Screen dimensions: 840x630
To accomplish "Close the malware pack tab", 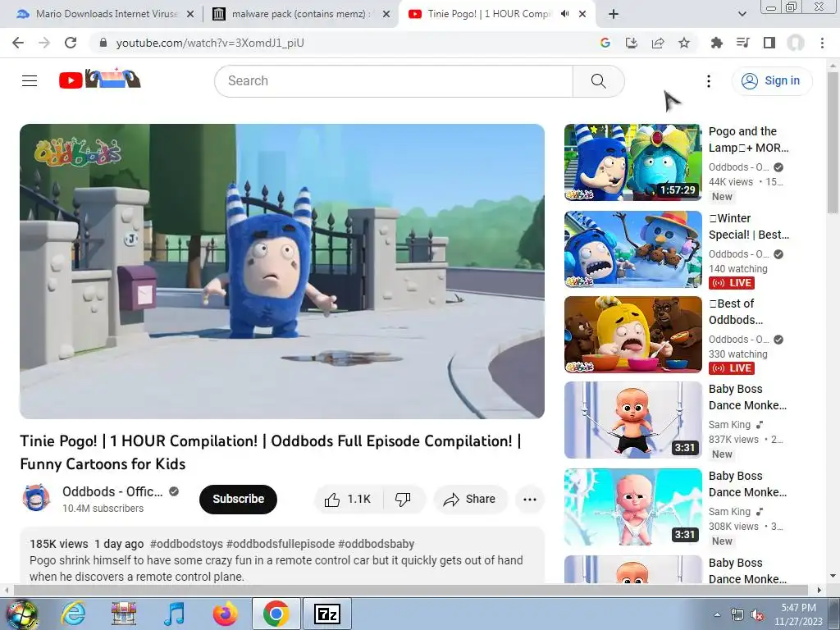I will [x=386, y=14].
